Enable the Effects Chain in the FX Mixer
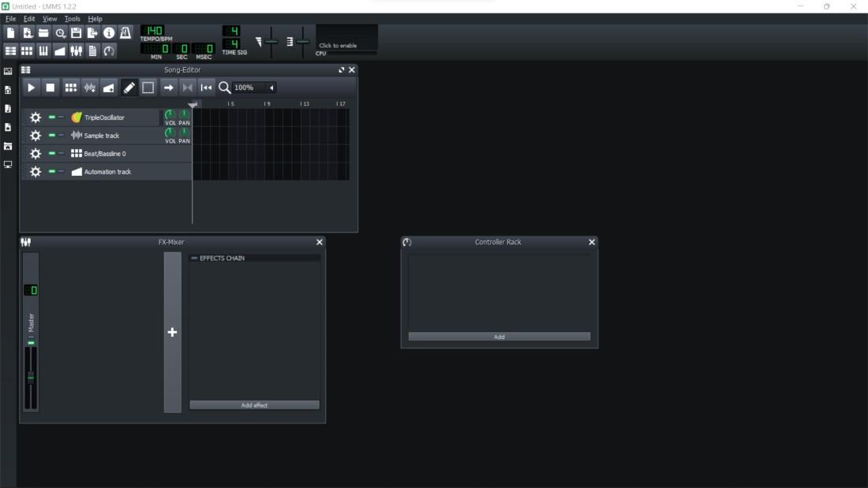 click(x=195, y=257)
